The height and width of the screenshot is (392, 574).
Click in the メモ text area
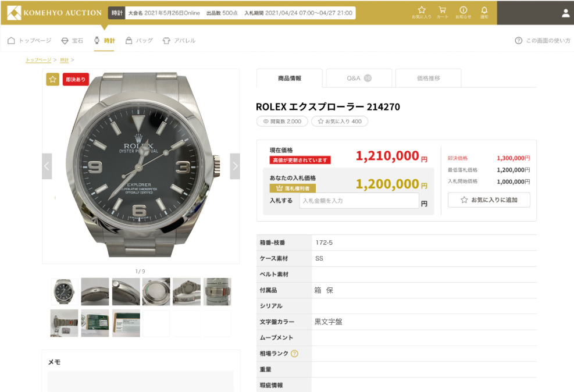point(141,382)
